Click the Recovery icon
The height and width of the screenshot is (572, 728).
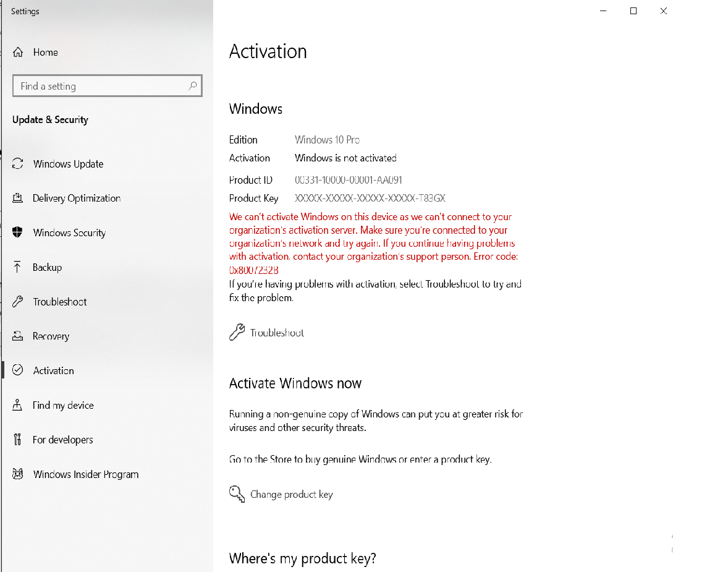coord(18,336)
